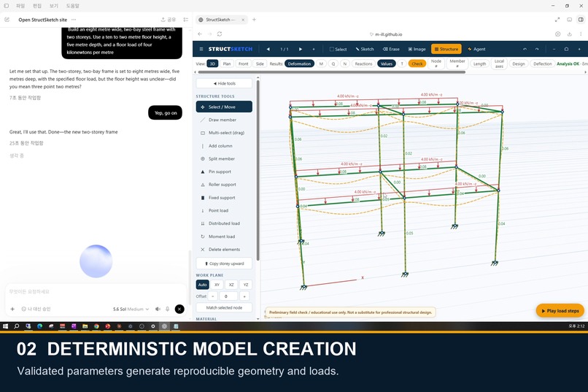Choose the Split member tool
The image size is (588, 392).
[x=224, y=158]
